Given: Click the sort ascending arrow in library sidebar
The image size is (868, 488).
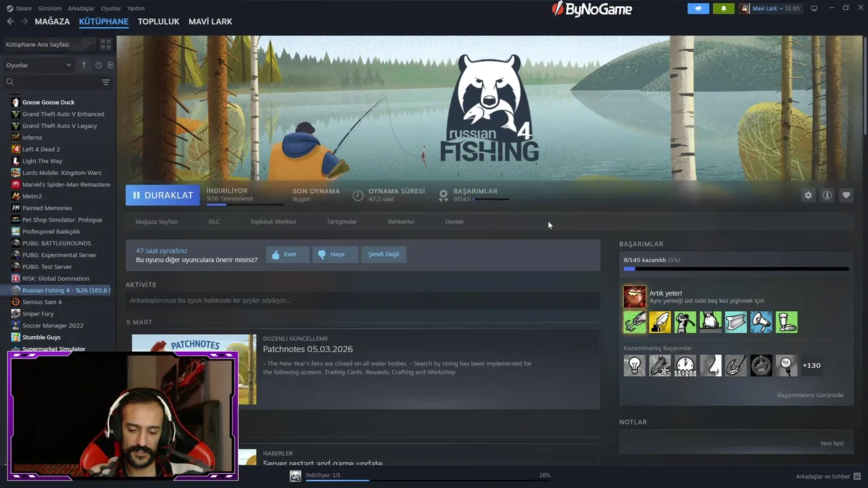Looking at the screenshot, I should [84, 65].
